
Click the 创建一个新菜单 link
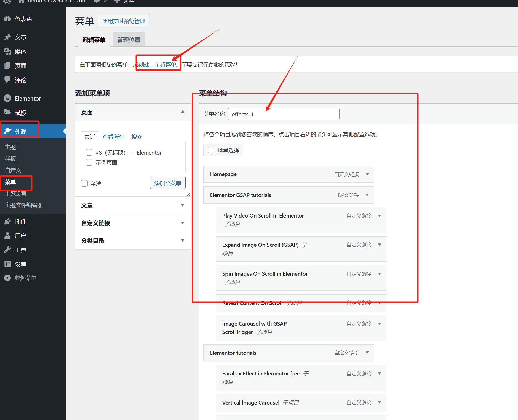click(157, 64)
